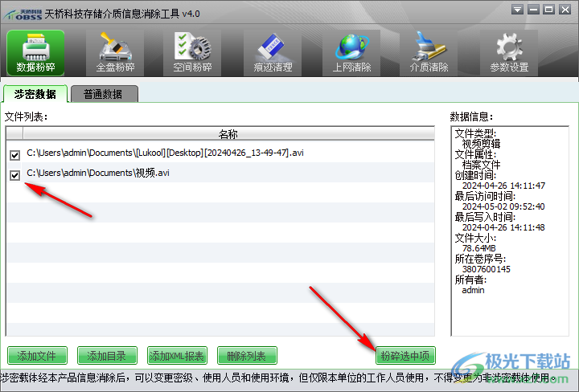Viewport: 579px width, 392px height.
Task: Click the 数据信息 label
Action: coord(471,117)
